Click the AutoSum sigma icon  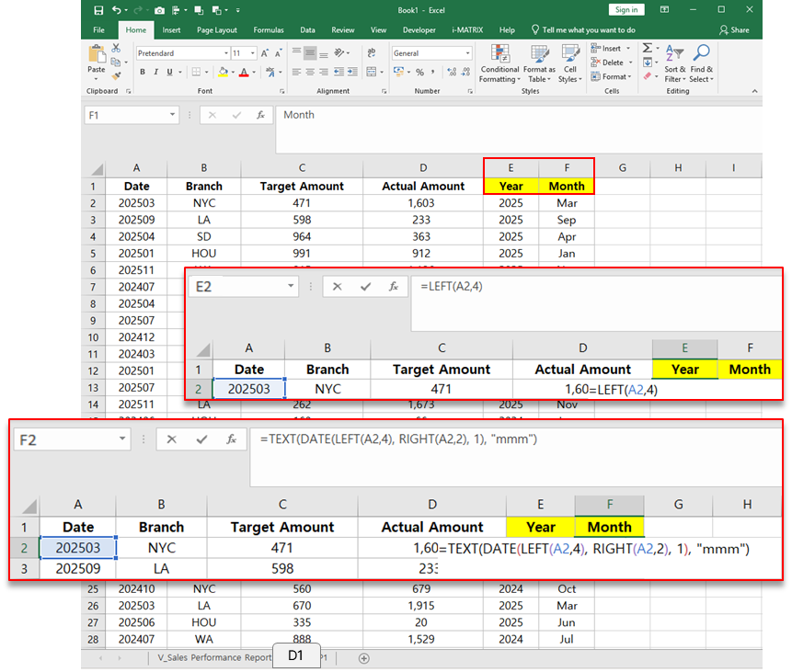click(x=648, y=49)
